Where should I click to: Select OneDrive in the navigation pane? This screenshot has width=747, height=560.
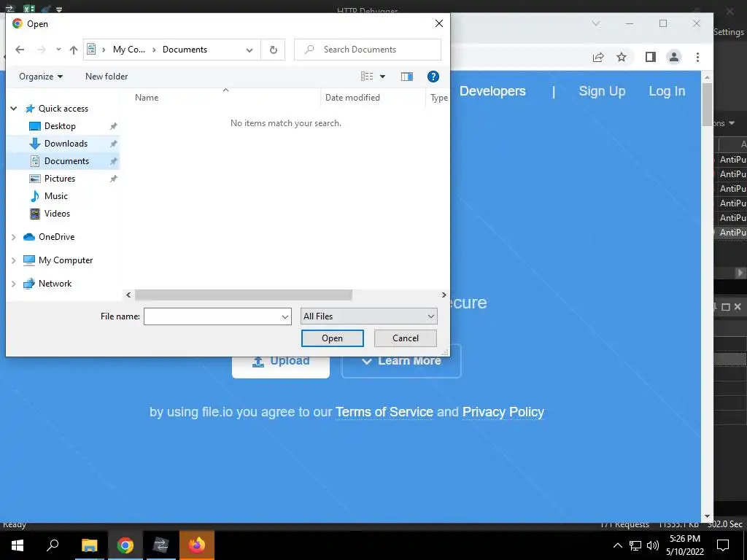pyautogui.click(x=56, y=237)
